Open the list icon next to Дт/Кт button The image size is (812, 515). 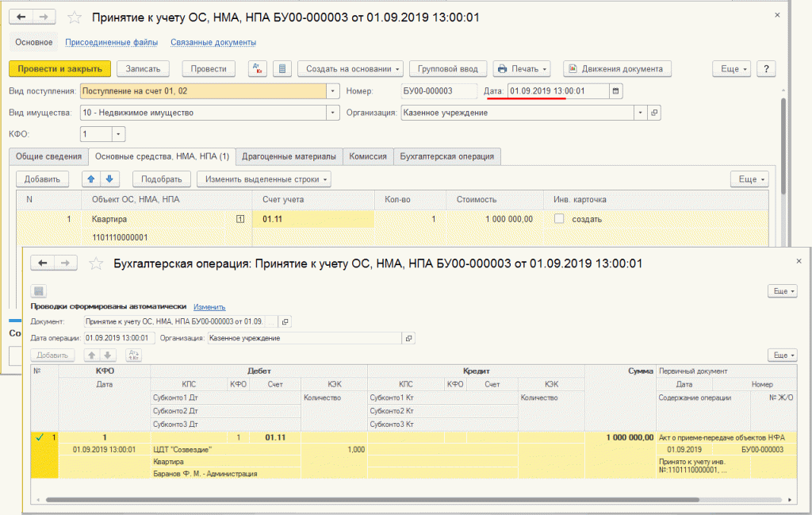click(x=282, y=69)
